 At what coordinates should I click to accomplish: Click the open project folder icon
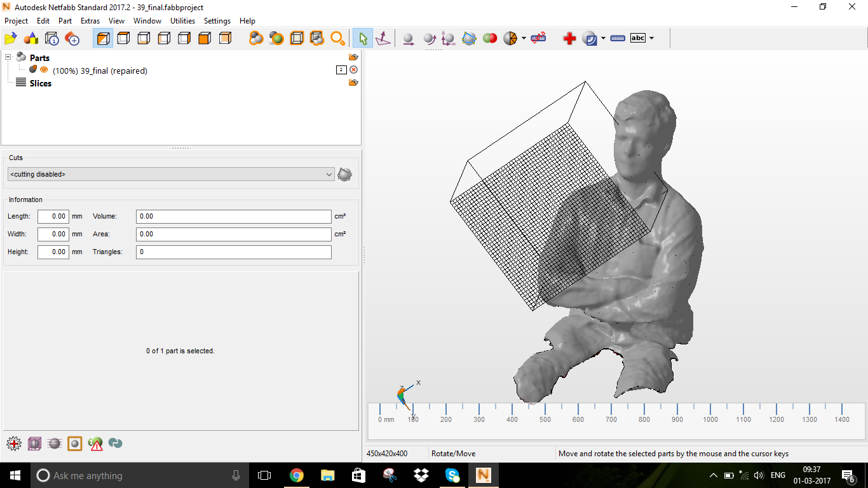[10, 39]
